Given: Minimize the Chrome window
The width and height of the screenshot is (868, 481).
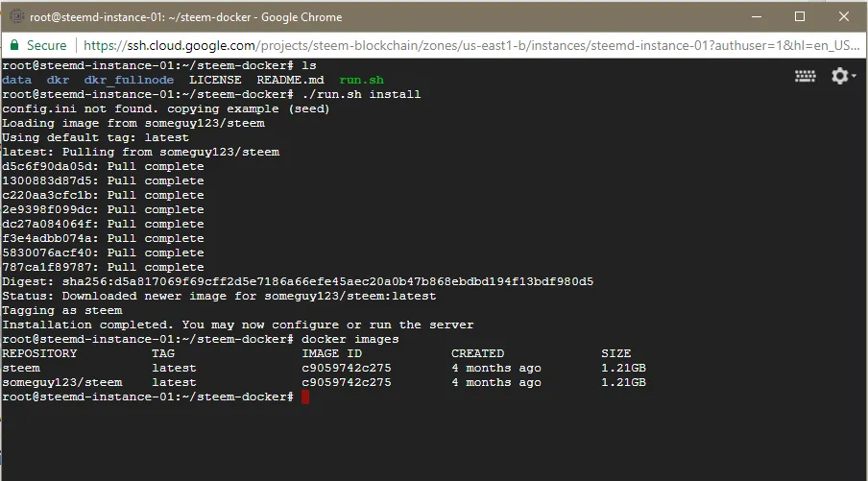Looking at the screenshot, I should 757,16.
